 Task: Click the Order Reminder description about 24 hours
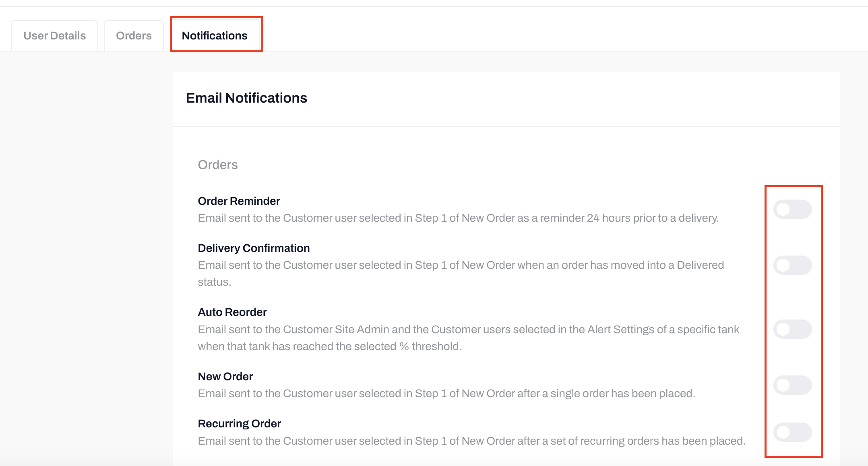[458, 218]
